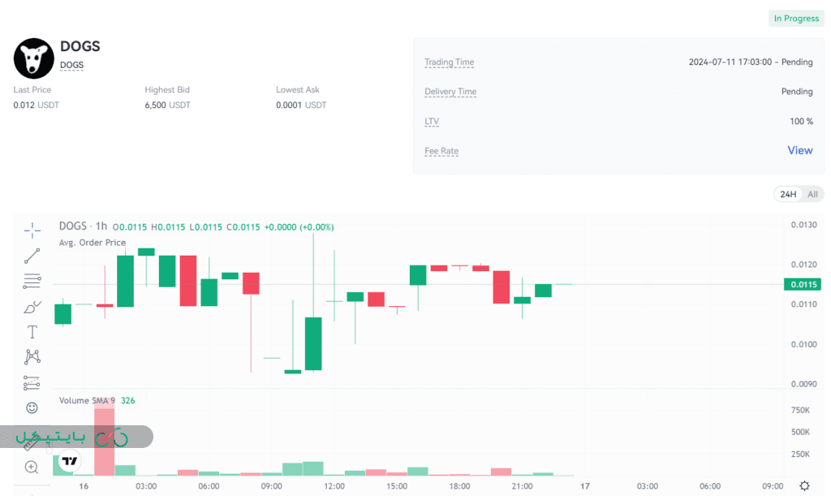831x504 pixels.
Task: Click the Trading Time label
Action: 449,62
